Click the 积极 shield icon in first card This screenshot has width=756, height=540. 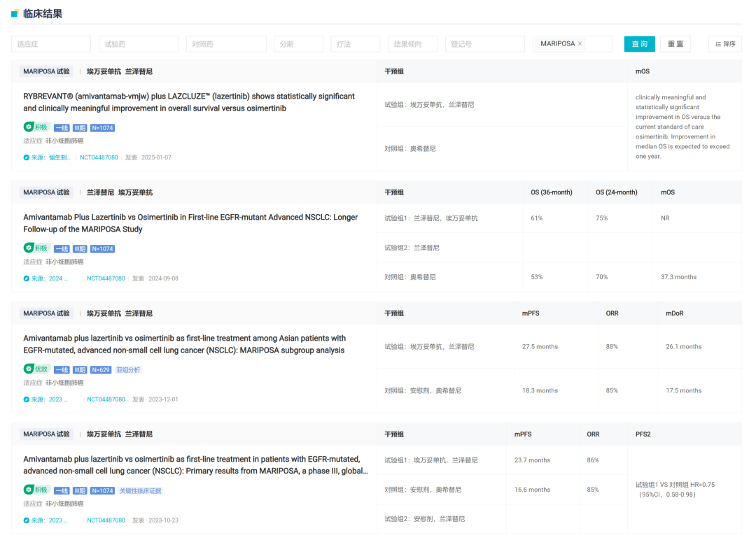[29, 127]
